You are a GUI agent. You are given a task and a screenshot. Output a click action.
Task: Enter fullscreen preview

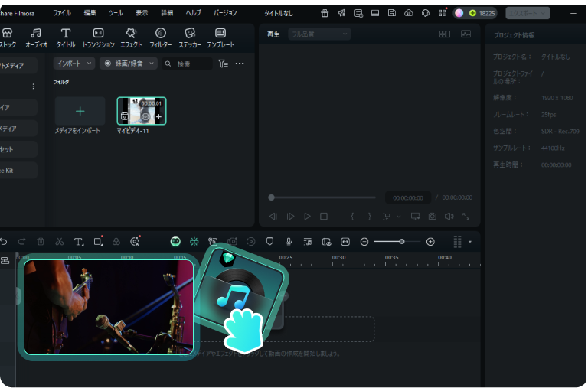pos(465,217)
